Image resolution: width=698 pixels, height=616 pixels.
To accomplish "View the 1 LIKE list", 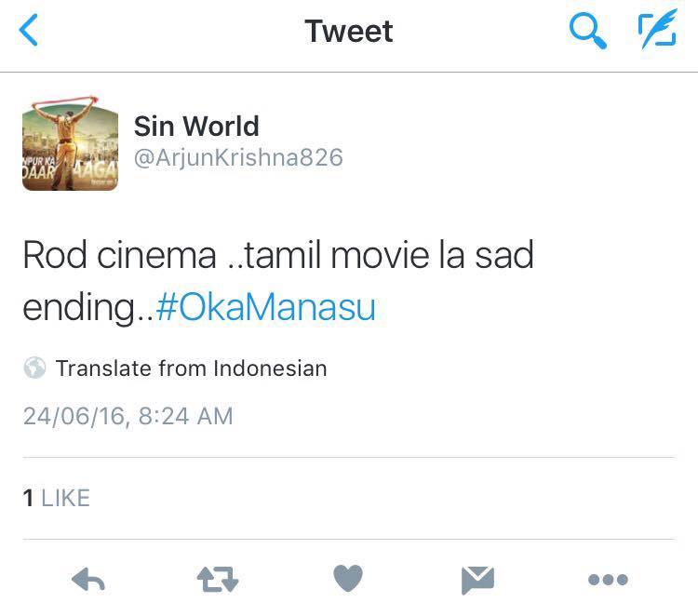I will (57, 498).
